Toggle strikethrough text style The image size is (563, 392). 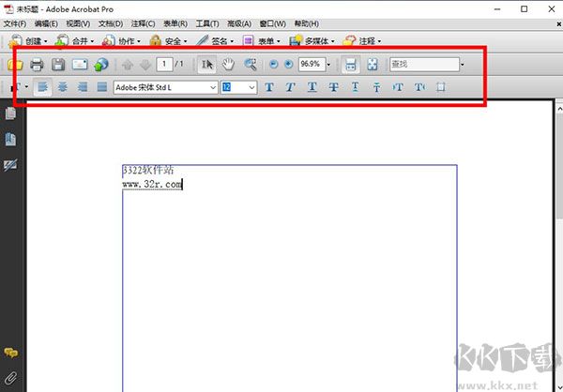coord(333,87)
